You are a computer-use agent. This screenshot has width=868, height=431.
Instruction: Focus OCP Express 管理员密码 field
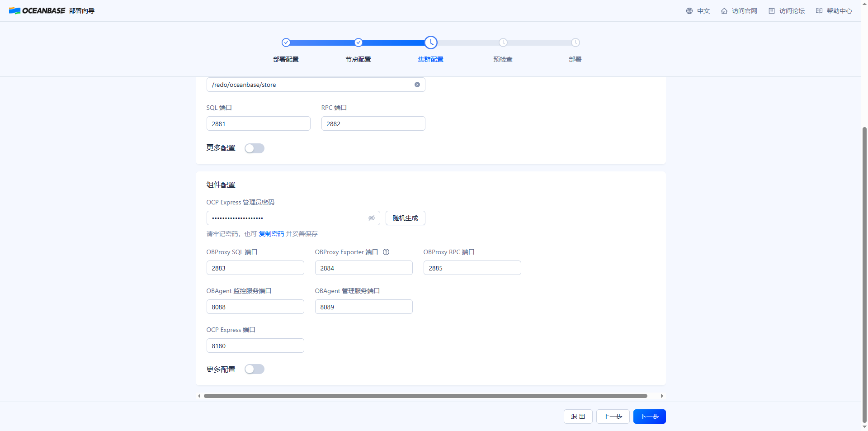point(293,218)
